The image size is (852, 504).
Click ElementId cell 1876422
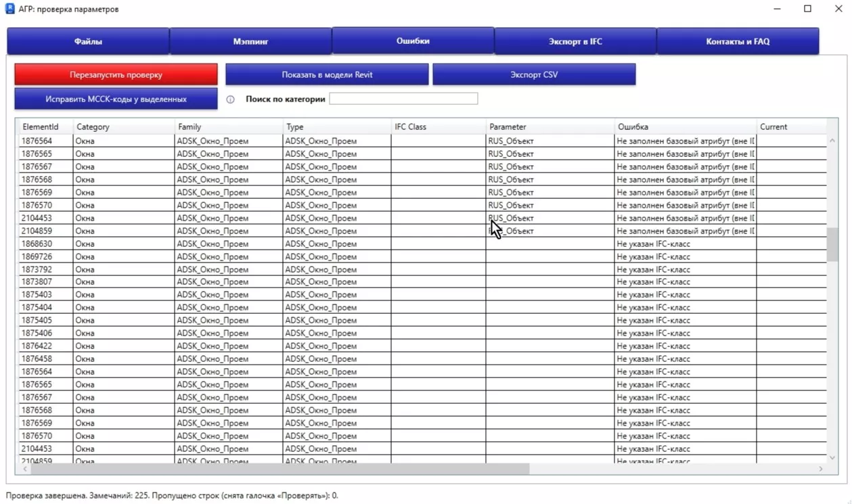point(46,346)
